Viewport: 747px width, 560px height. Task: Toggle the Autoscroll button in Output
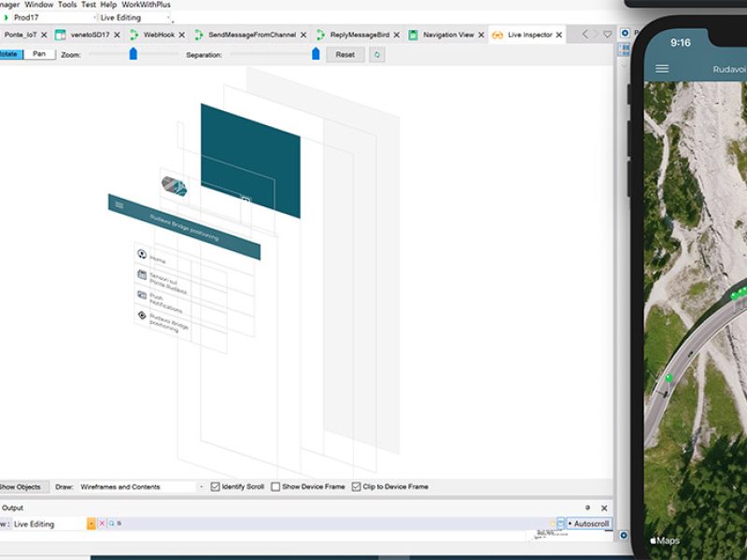(x=589, y=524)
